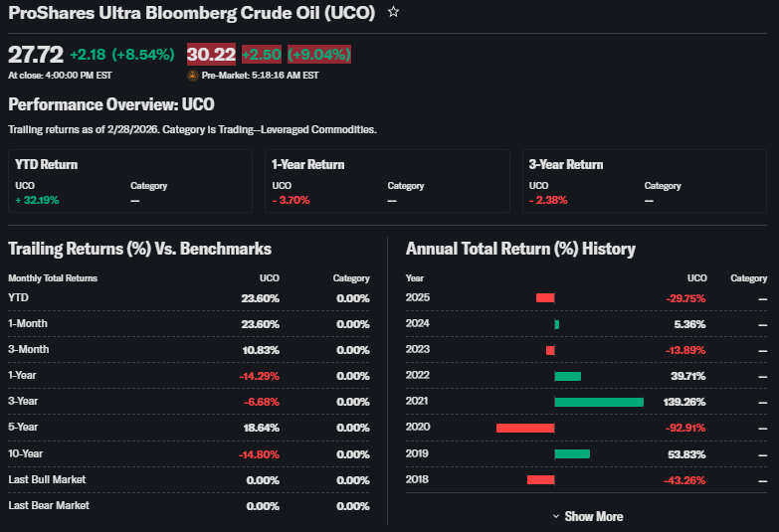Screen dimensions: 779x532
Task: Click the red 2018 return bar
Action: coord(540,479)
